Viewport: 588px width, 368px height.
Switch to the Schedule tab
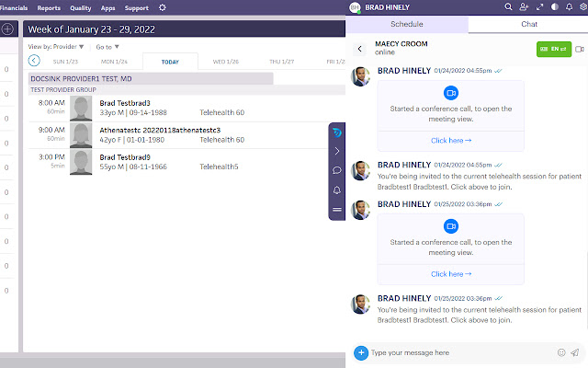(407, 25)
